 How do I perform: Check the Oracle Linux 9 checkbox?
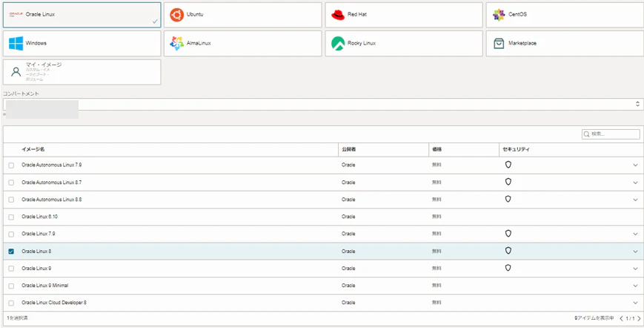coord(11,269)
